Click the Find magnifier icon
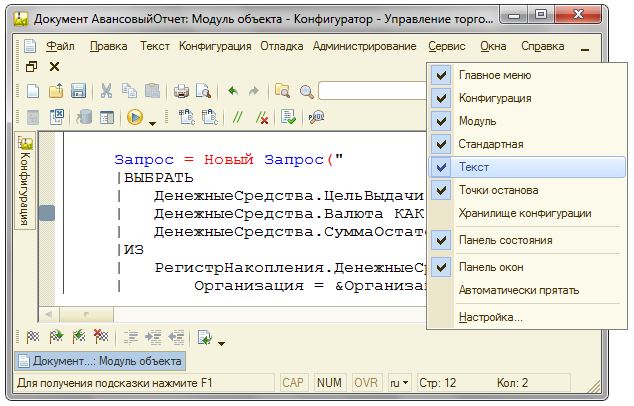This screenshot has width=634, height=406. pyautogui.click(x=305, y=92)
